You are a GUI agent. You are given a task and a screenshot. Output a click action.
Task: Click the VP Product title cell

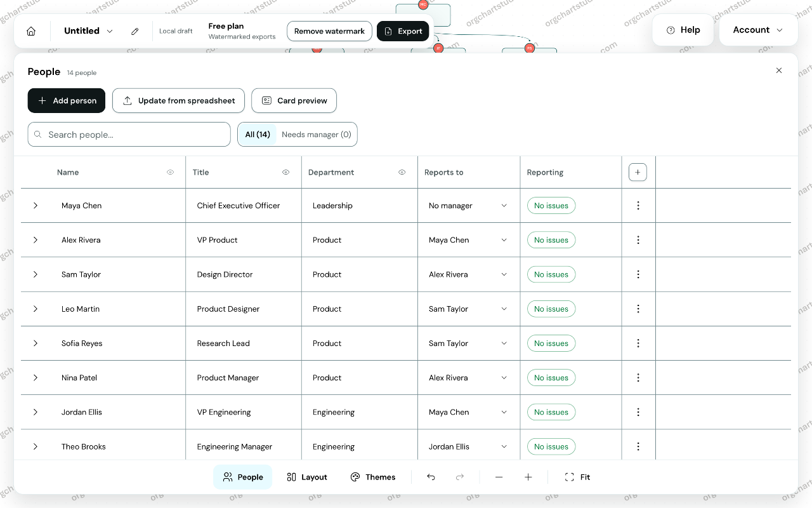pos(244,240)
